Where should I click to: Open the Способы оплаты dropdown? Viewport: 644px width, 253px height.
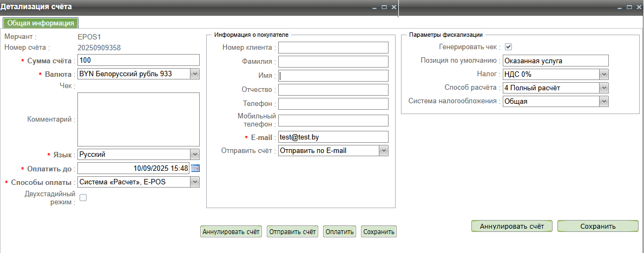coord(195,182)
